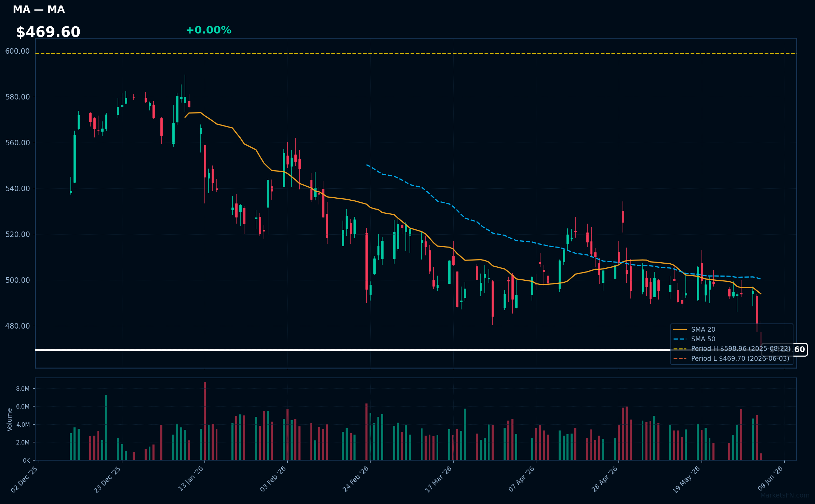Click the 600.00 price axis label
The image size is (815, 504).
click(x=17, y=51)
